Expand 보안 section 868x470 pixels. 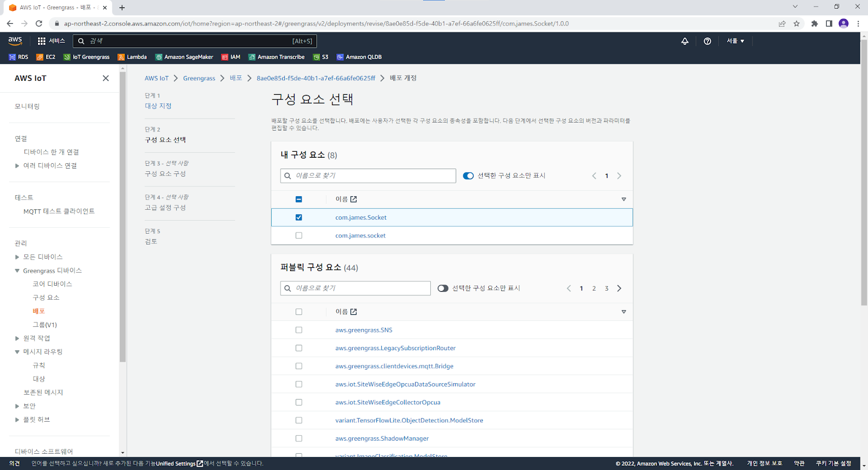point(17,406)
